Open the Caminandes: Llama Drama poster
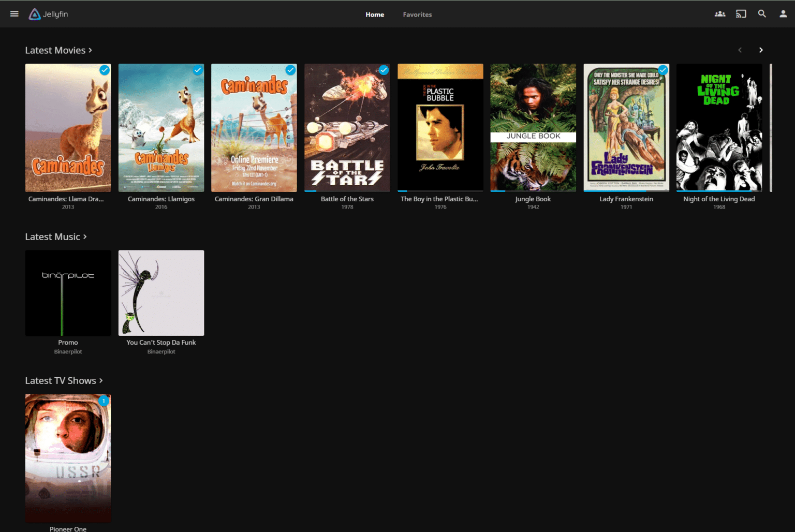This screenshot has width=795, height=532. (x=68, y=128)
